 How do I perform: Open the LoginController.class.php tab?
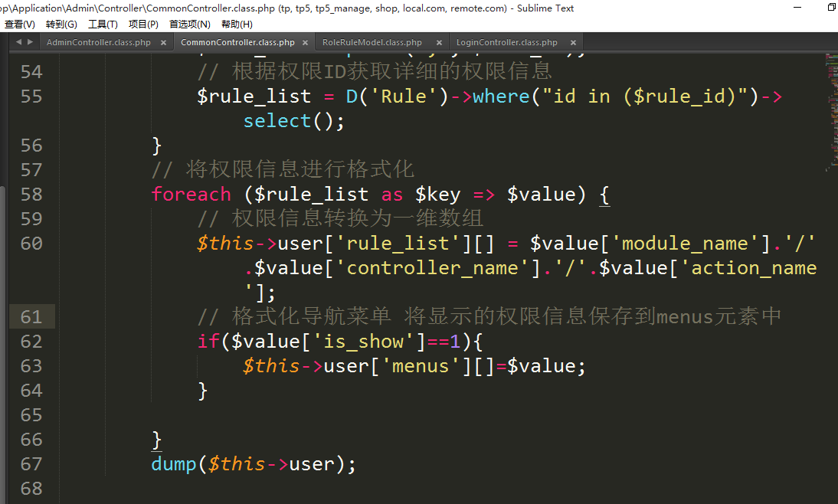pyautogui.click(x=506, y=42)
